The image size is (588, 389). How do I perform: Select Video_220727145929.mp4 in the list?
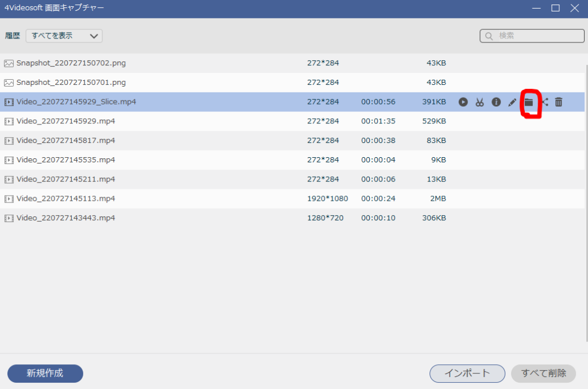(x=65, y=121)
